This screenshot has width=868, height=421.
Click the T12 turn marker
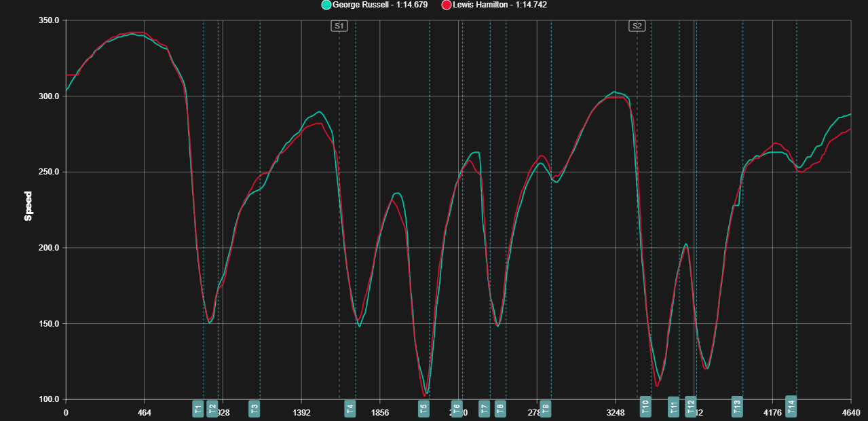pos(690,407)
